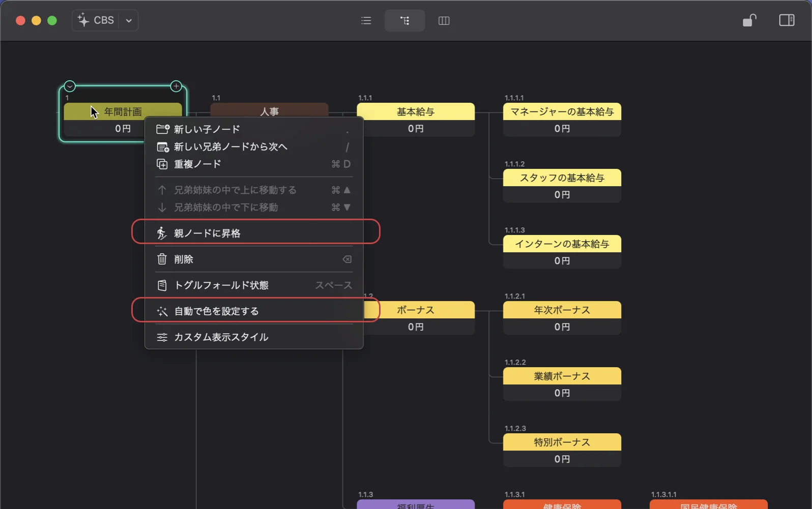Choose 新しい兄弟ノードから次へ menu entry
This screenshot has width=812, height=509.
[x=254, y=146]
